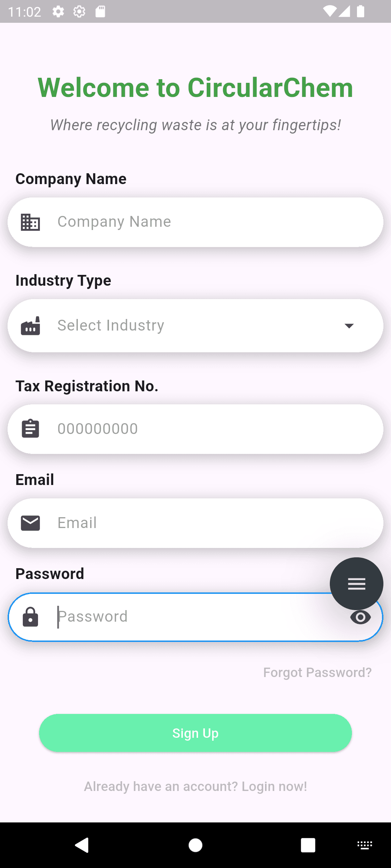Click the Tax Registration number field

click(210, 429)
